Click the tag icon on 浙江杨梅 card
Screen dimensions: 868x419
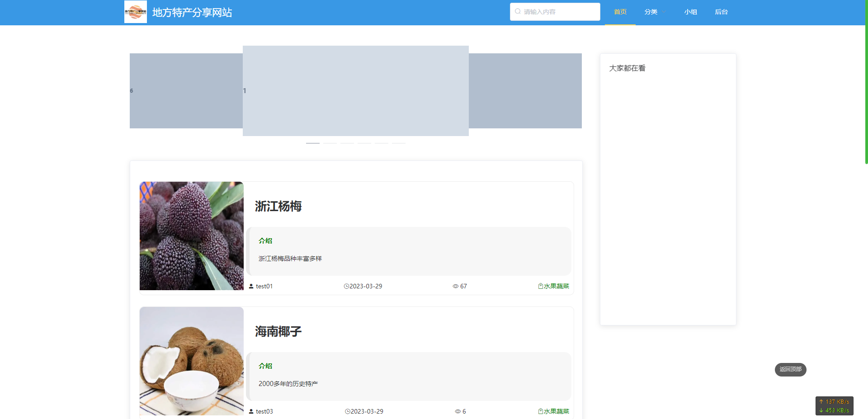(541, 286)
